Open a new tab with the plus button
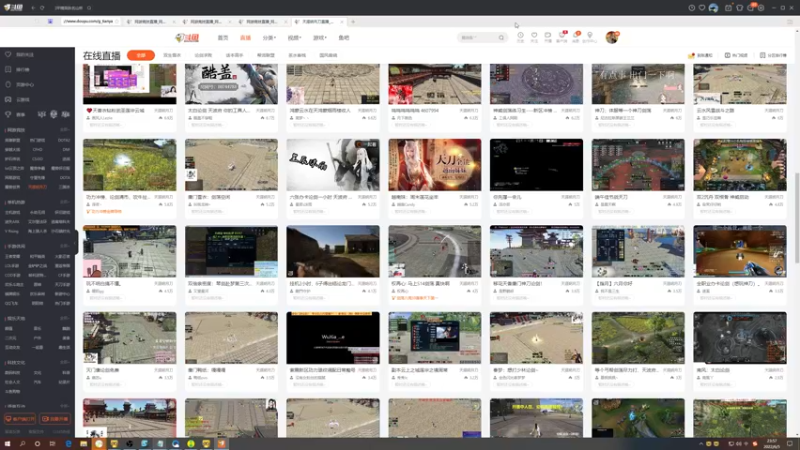This screenshot has width=800, height=450. click(x=353, y=21)
